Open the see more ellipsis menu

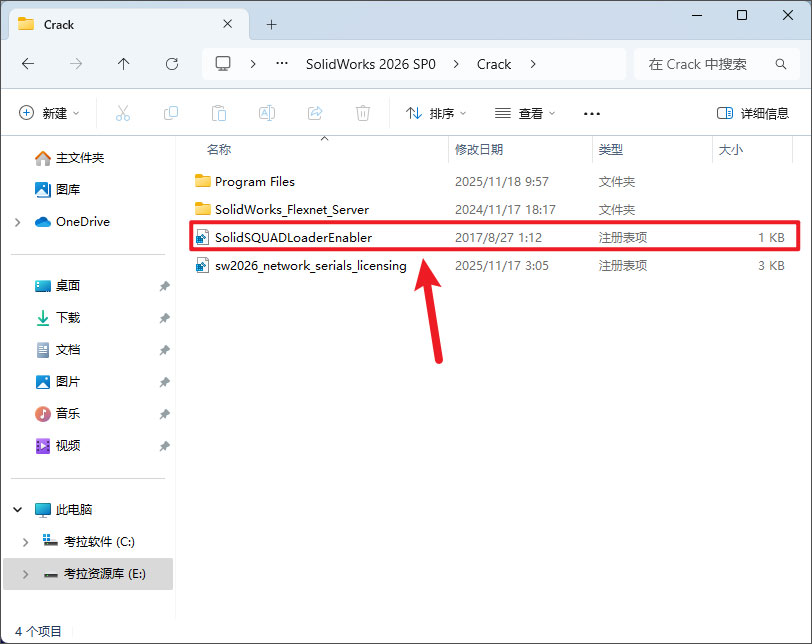592,114
